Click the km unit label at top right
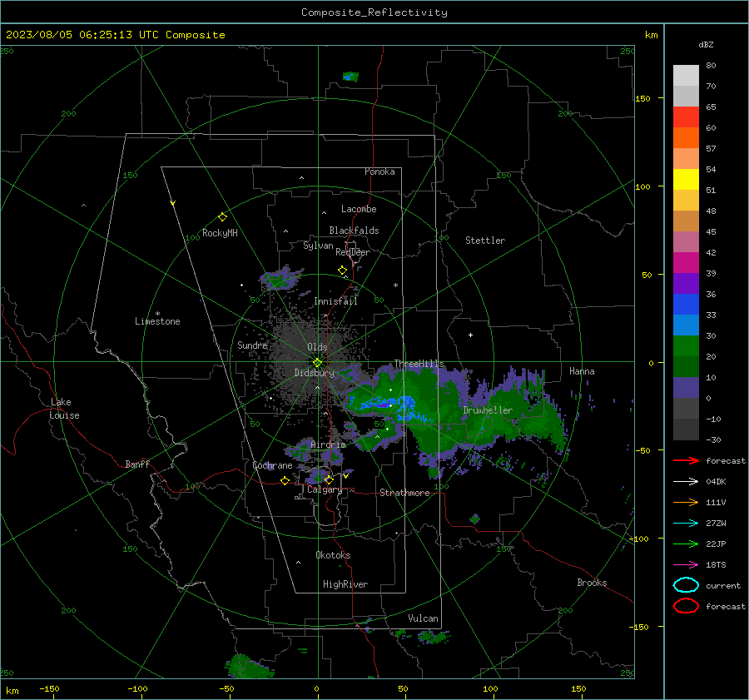The image size is (749, 700). click(x=651, y=35)
